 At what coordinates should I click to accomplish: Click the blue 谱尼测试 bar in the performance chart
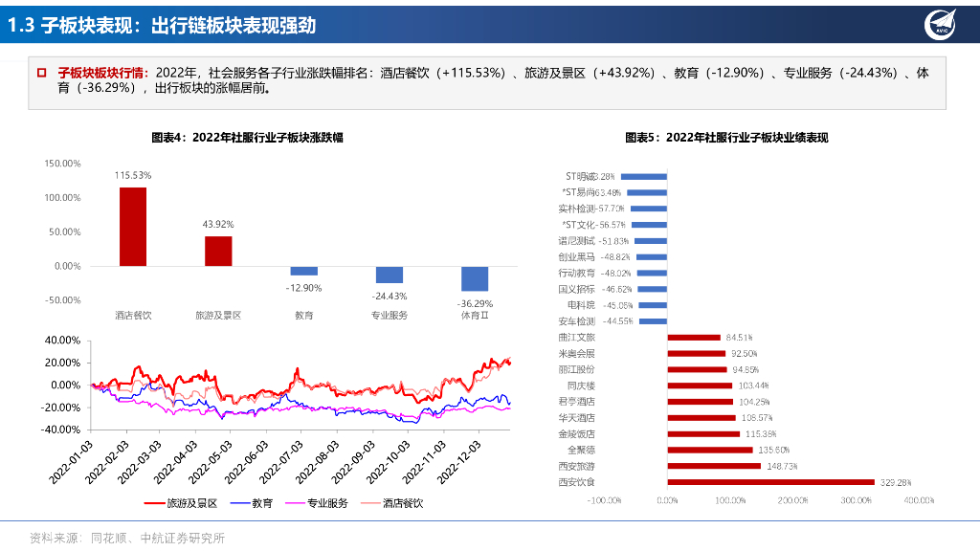pyautogui.click(x=651, y=241)
